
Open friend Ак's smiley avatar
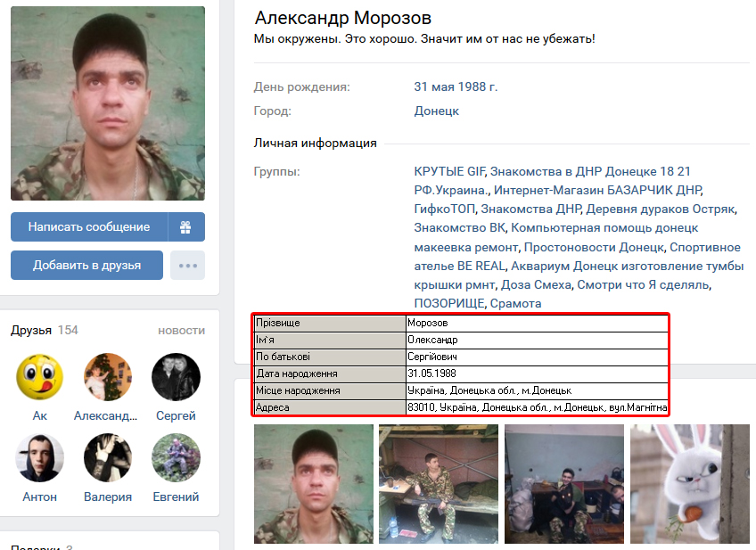pos(39,377)
